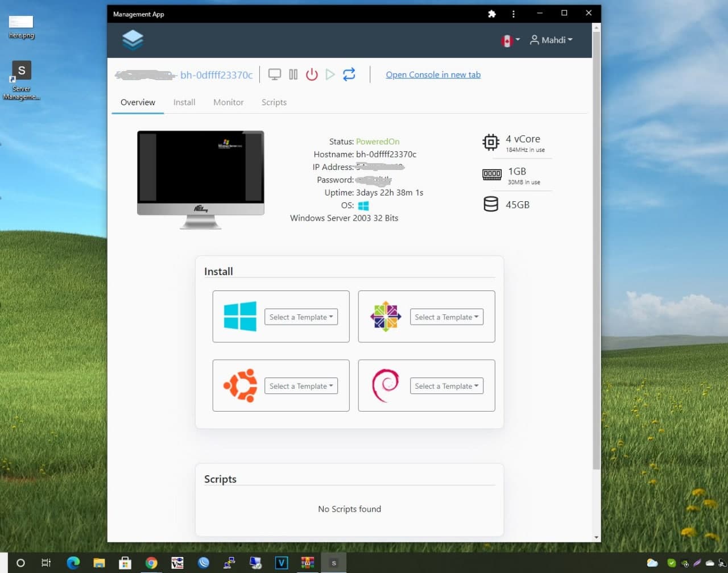Click the server screen preview thumbnail
The height and width of the screenshot is (573, 728).
coord(201,167)
